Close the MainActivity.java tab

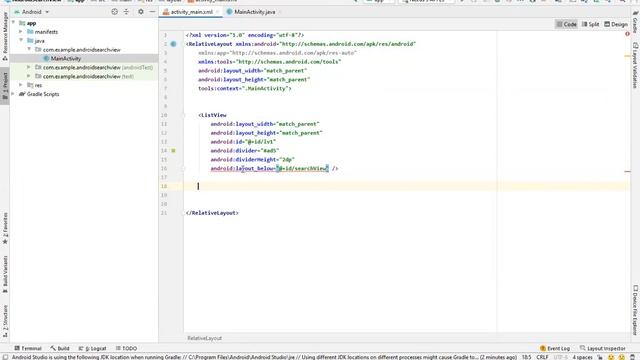point(280,12)
